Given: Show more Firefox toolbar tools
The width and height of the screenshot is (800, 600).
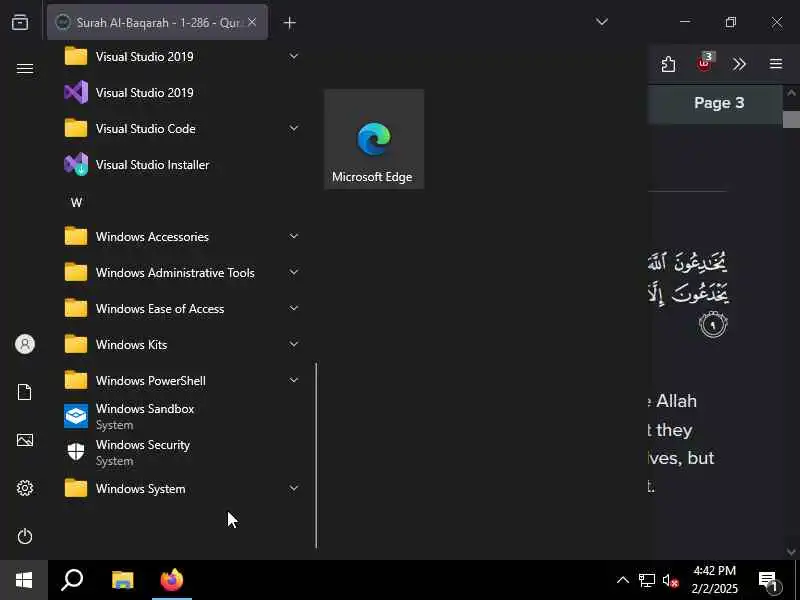Looking at the screenshot, I should [739, 64].
